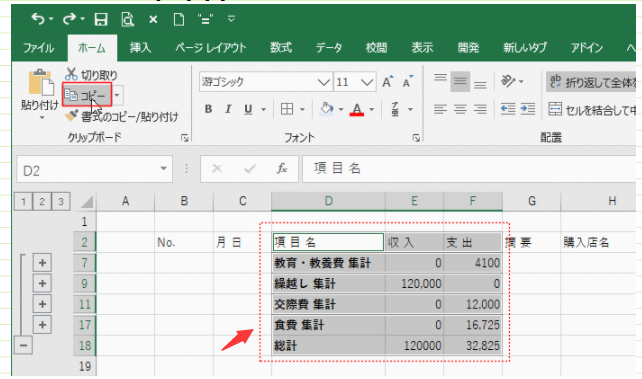Open the 校閲 tab

376,48
